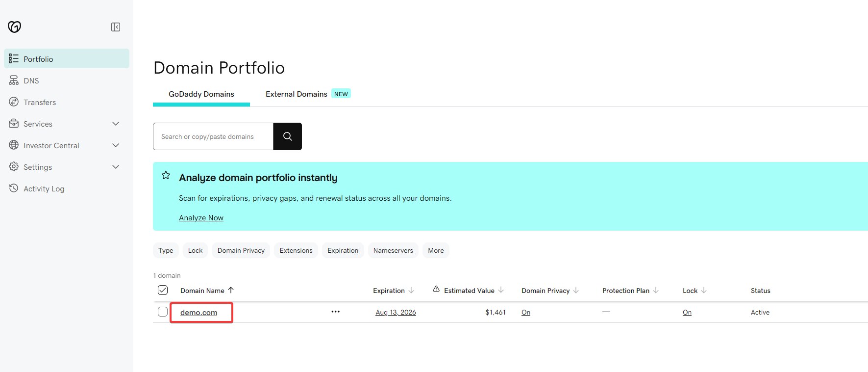Click the Transfers arrows icon in sidebar
Viewport: 868px width, 372px height.
point(14,102)
